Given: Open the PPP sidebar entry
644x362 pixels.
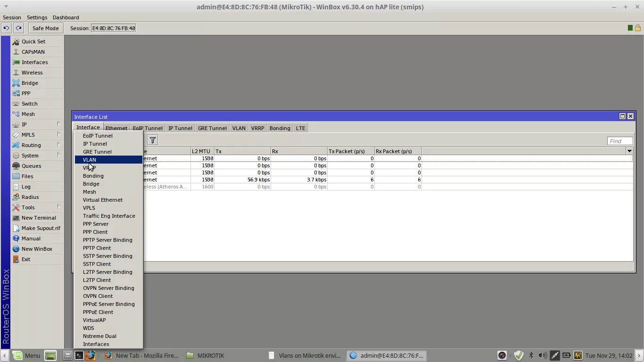Looking at the screenshot, I should click(26, 93).
